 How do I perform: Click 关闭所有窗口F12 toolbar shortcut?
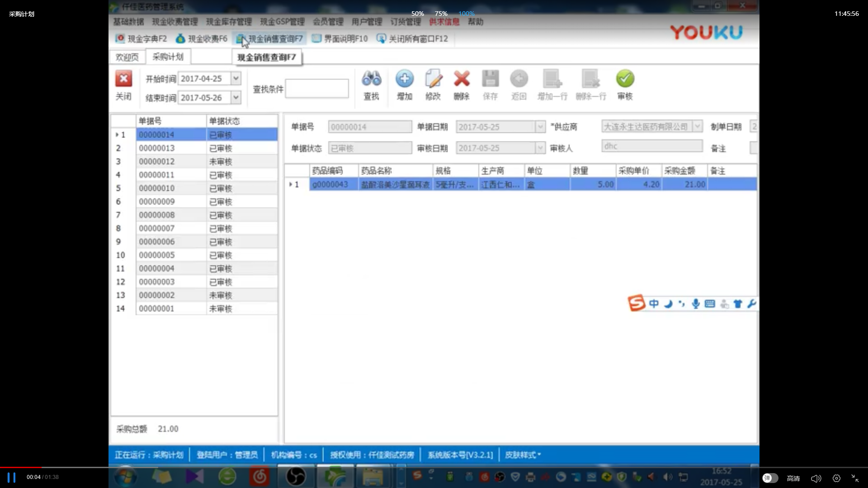click(412, 39)
